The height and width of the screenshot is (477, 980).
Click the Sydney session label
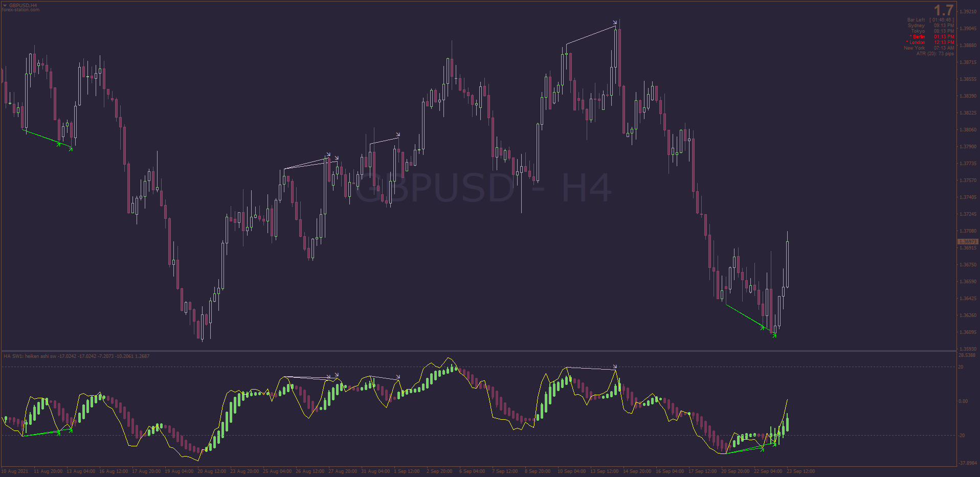(x=916, y=26)
